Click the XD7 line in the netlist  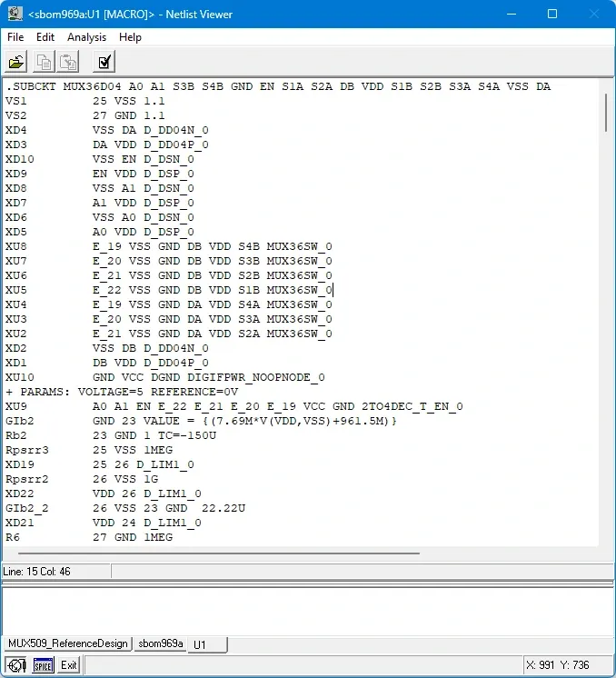[x=99, y=203]
